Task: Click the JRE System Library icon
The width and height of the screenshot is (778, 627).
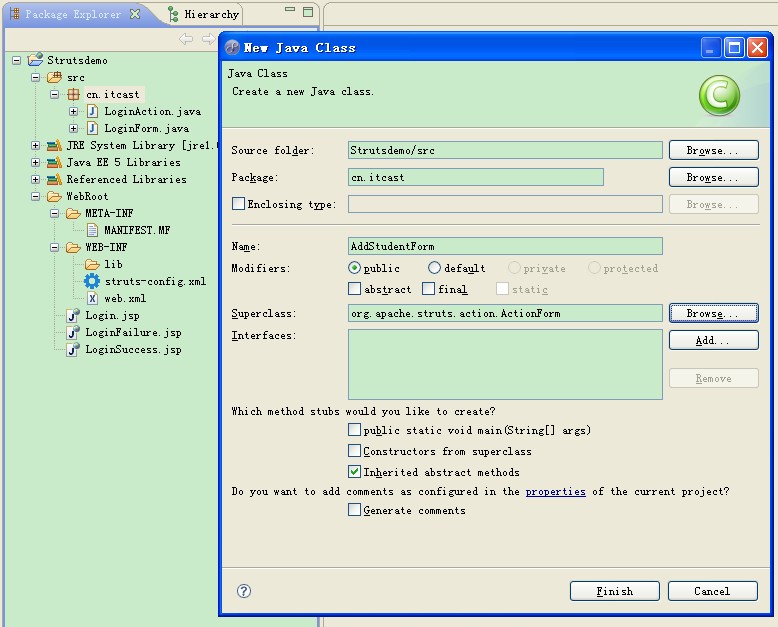Action: point(54,145)
